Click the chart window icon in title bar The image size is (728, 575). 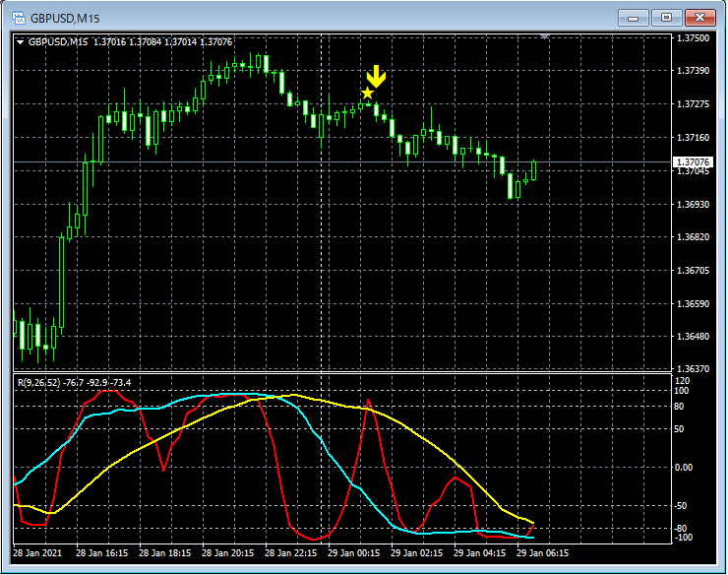point(17,17)
